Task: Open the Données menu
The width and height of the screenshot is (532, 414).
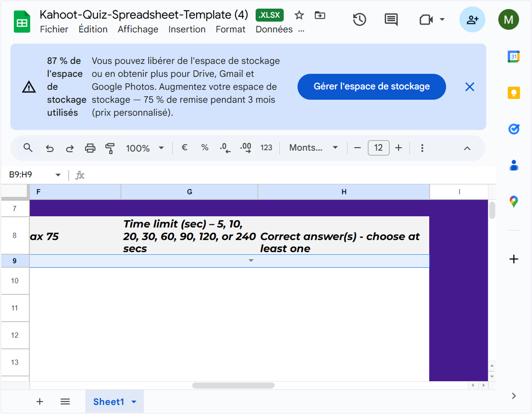Action: click(274, 29)
